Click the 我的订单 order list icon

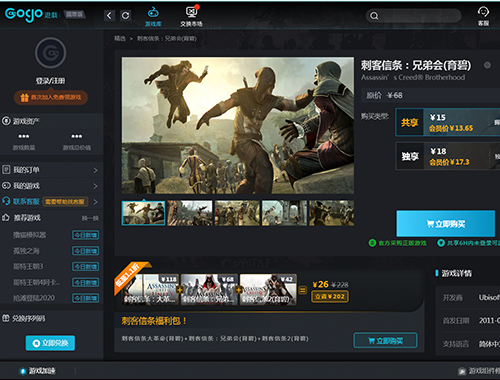(x=6, y=170)
